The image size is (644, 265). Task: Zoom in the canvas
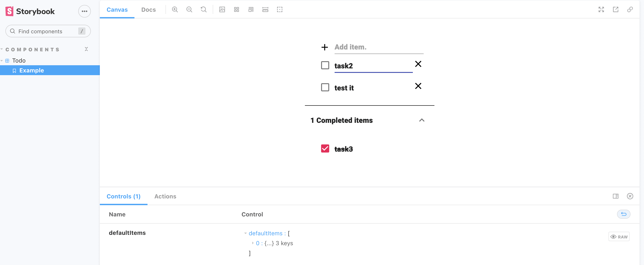tap(175, 9)
